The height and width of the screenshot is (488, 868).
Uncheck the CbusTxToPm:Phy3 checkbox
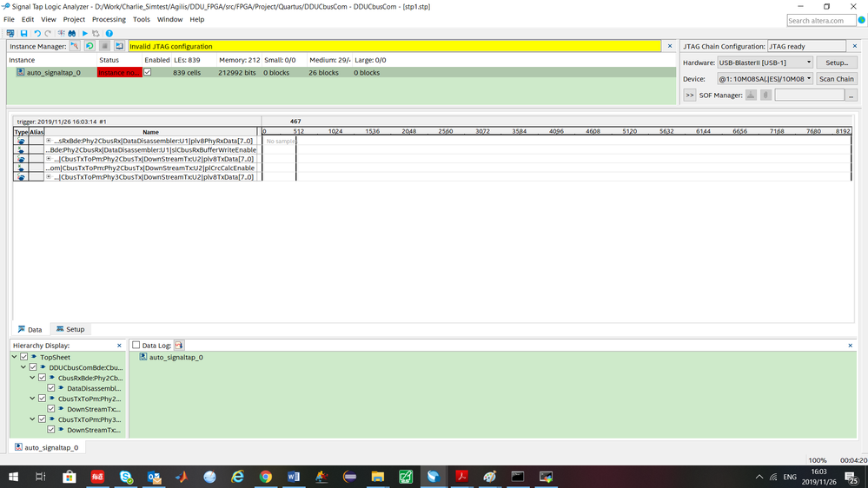point(42,419)
